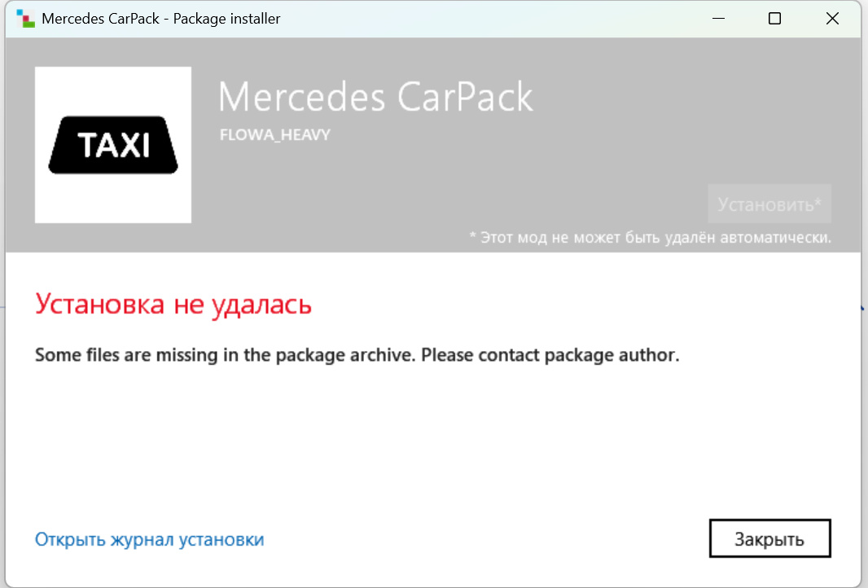Select the TAXI package thumbnail image

pos(113,145)
